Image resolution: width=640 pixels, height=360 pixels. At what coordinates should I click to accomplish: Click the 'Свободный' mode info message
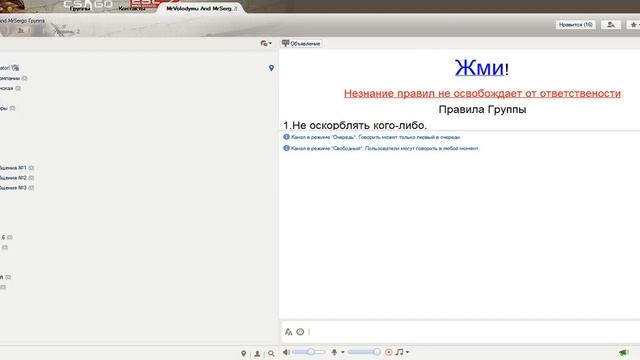pos(381,148)
